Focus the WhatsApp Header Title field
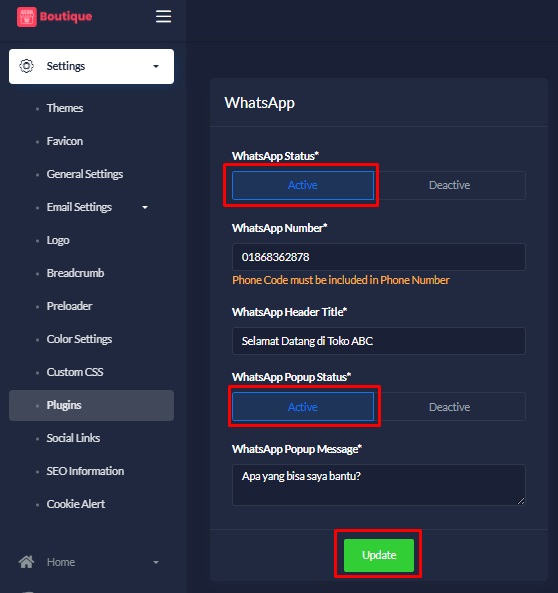 click(x=379, y=341)
